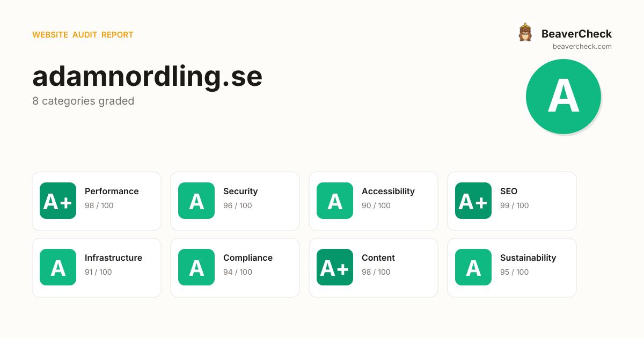Screen dimensions: 644x338
Task: Open the Security 96 / 100 score
Action: point(238,205)
